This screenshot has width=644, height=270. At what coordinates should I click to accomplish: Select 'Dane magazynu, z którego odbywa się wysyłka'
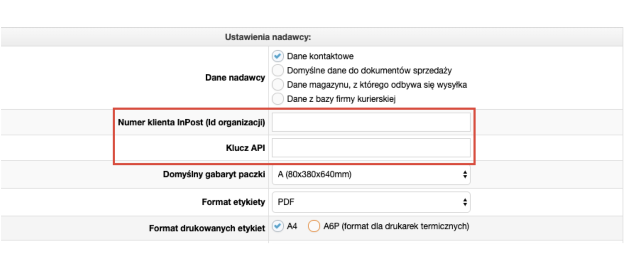point(278,85)
